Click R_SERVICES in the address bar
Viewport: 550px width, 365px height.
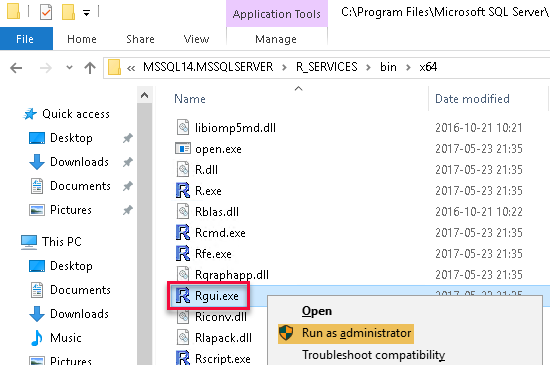327,67
